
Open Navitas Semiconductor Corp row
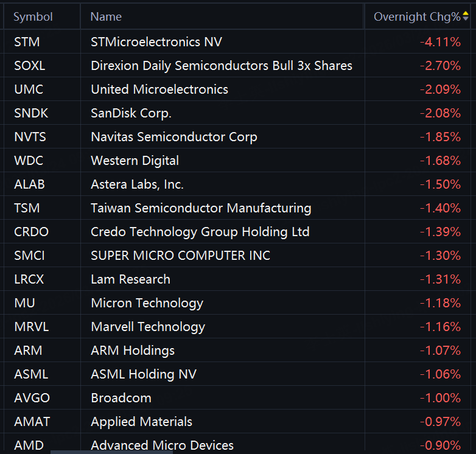[174, 137]
